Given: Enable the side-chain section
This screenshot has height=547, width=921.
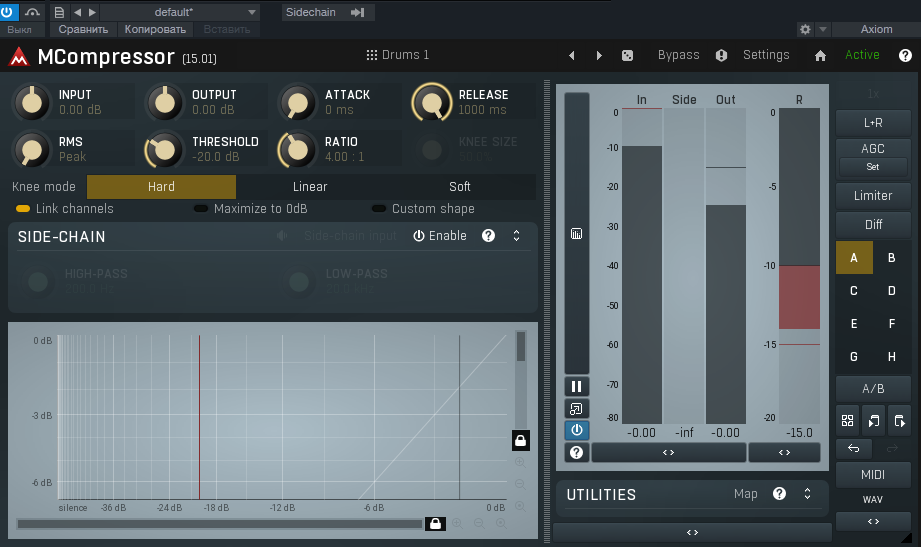Looking at the screenshot, I should coord(440,236).
